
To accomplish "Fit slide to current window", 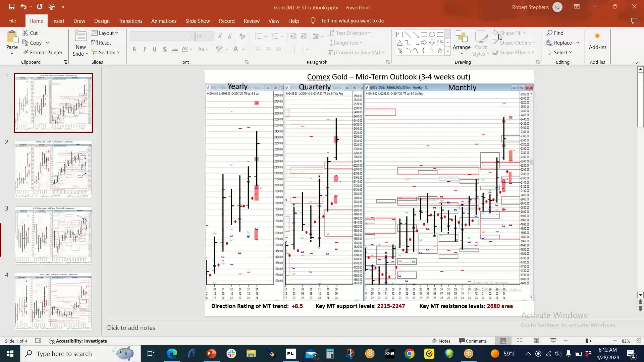I will click(639, 341).
